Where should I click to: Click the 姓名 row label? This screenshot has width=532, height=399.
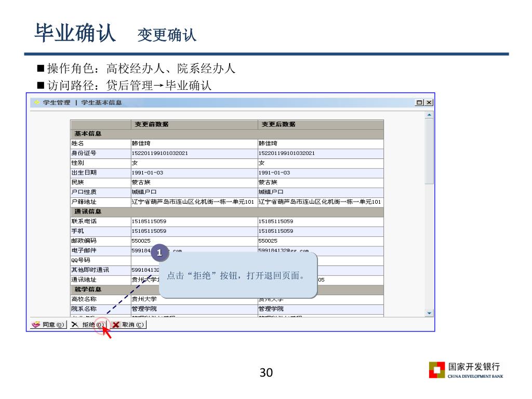[x=77, y=143]
